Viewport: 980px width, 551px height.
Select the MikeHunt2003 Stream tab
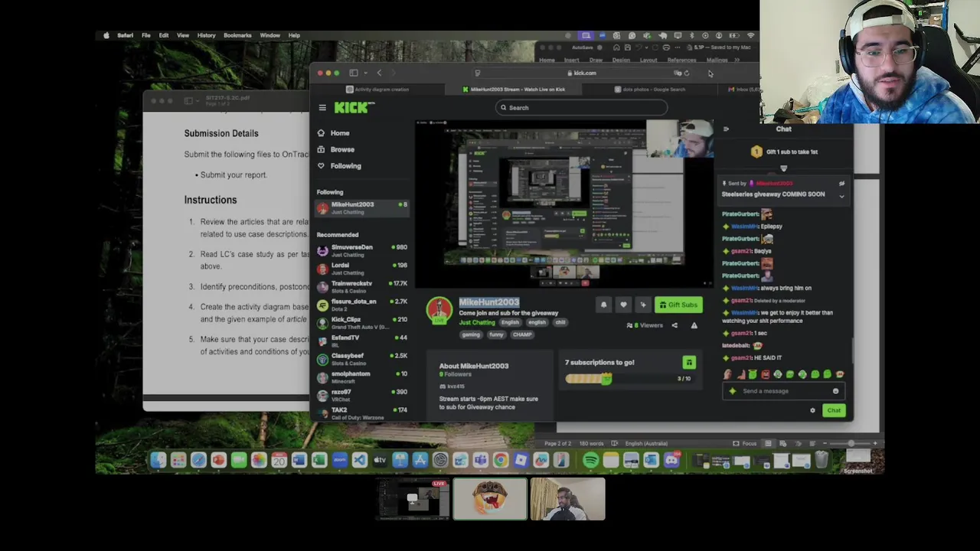coord(514,90)
